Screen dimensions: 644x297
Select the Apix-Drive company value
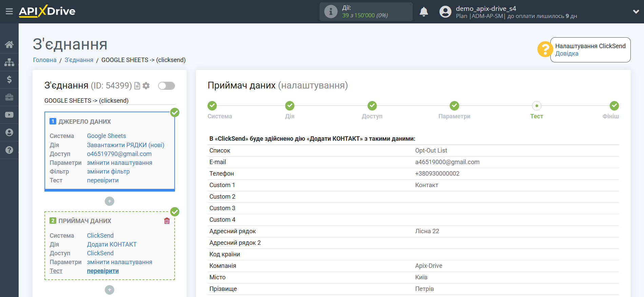pyautogui.click(x=429, y=266)
